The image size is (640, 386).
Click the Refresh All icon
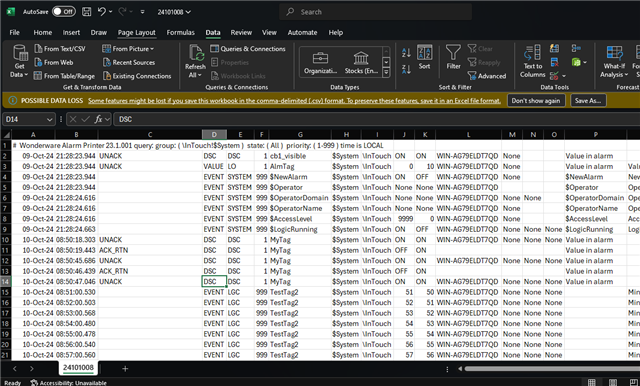click(196, 53)
